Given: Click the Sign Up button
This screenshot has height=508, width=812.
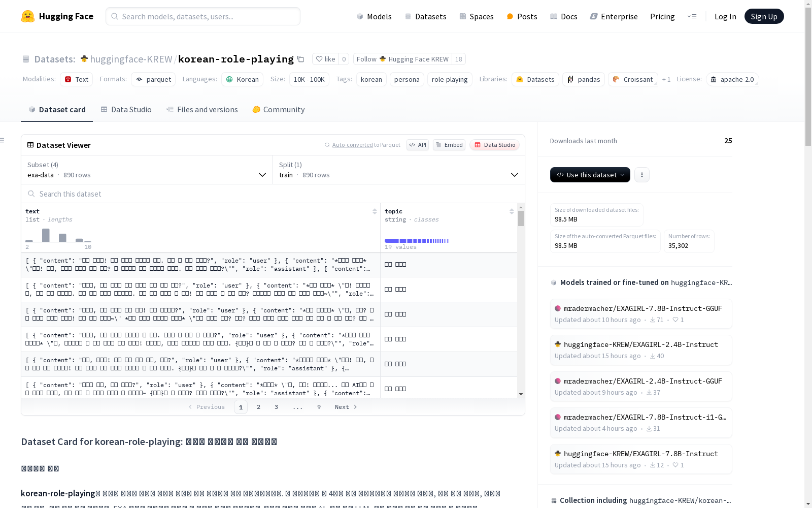Looking at the screenshot, I should coord(764,16).
